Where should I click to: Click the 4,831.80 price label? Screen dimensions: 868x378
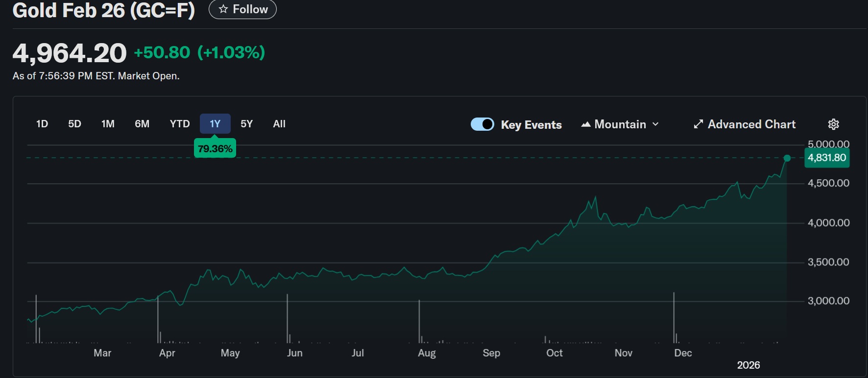827,158
